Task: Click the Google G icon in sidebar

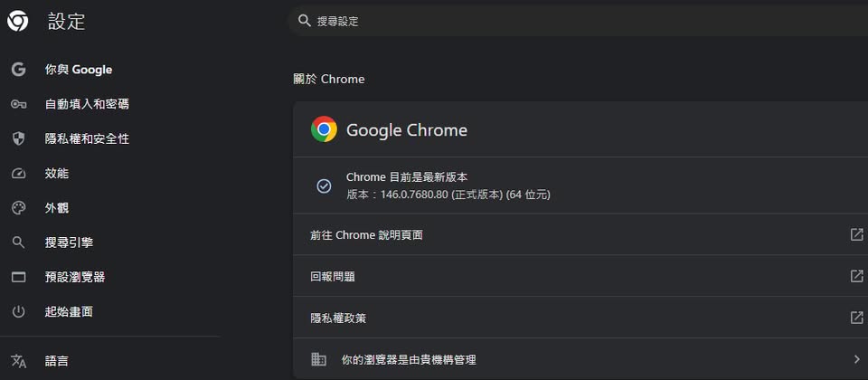Action: 18,70
